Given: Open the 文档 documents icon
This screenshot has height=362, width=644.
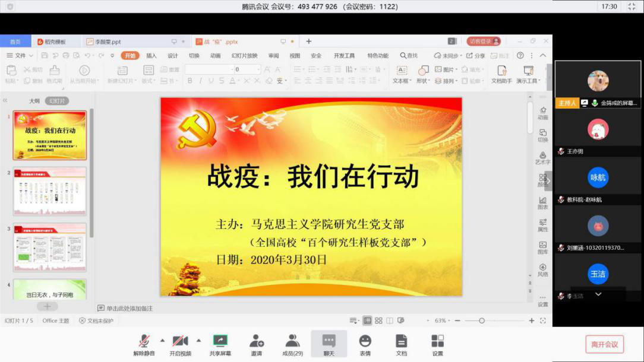Looking at the screenshot, I should tap(401, 345).
